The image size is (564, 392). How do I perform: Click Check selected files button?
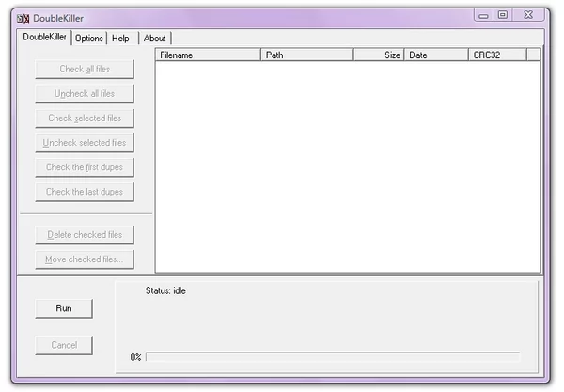(85, 118)
